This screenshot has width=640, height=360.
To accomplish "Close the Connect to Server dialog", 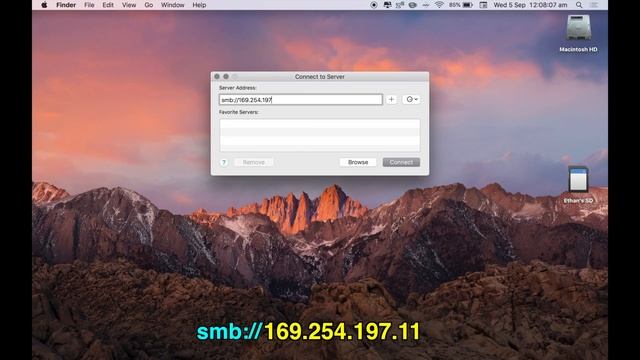I will click(x=217, y=77).
